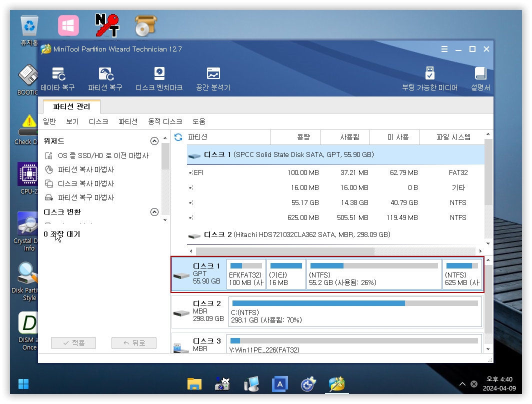Open the 데이타 복구 (Data Recovery) tool
532x404 pixels.
coord(57,78)
